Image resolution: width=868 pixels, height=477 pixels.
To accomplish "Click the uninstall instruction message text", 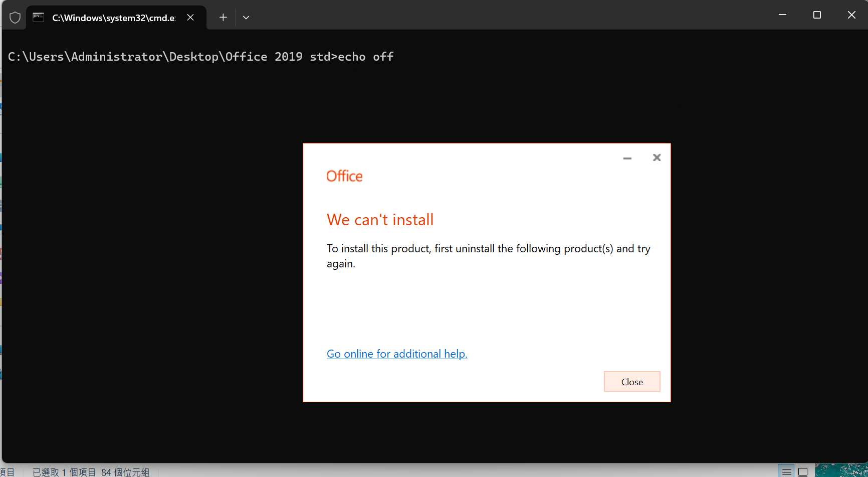I will tap(489, 256).
